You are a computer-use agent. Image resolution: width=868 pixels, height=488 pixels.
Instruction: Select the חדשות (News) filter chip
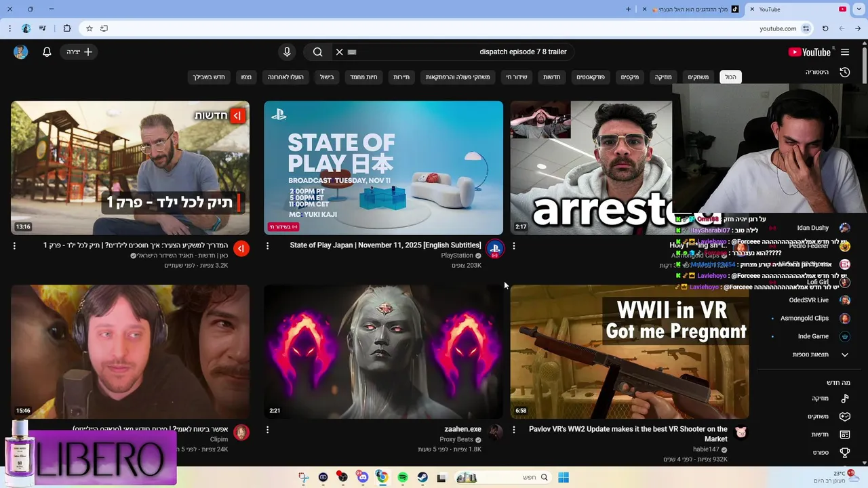(551, 77)
